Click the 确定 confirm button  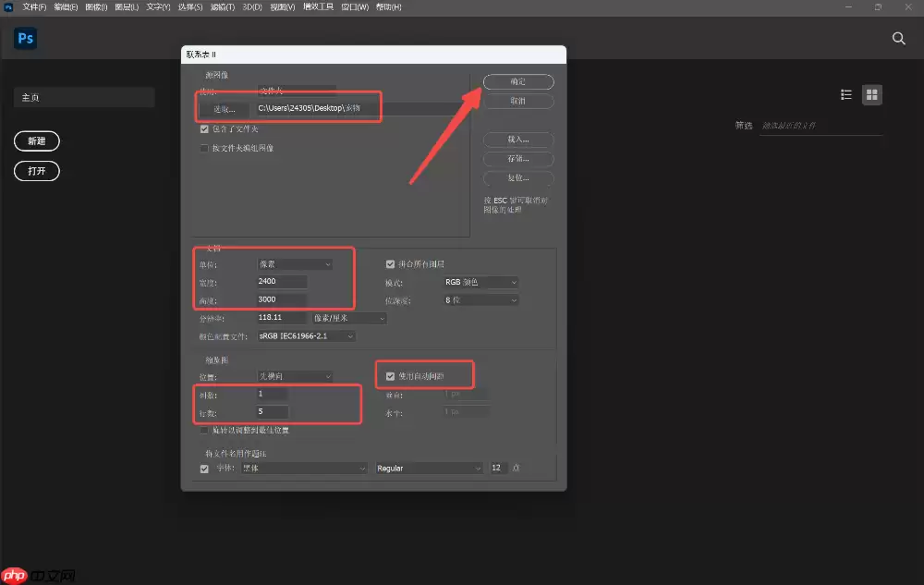click(x=518, y=81)
